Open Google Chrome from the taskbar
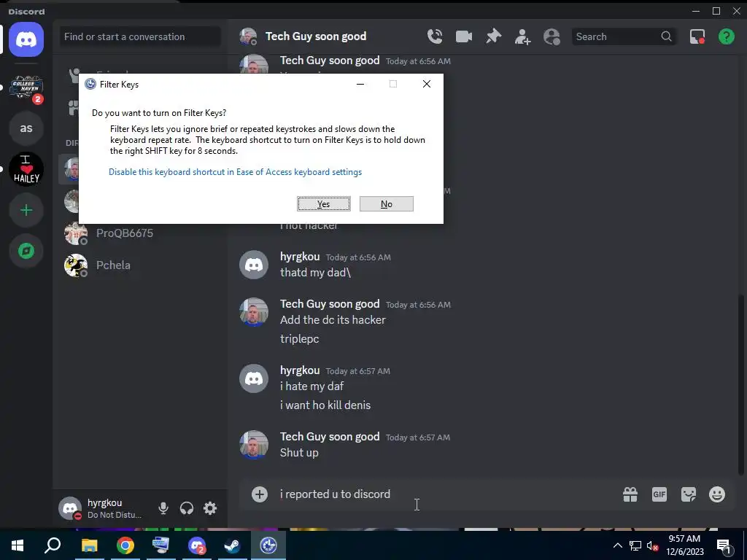747x560 pixels. [x=125, y=545]
